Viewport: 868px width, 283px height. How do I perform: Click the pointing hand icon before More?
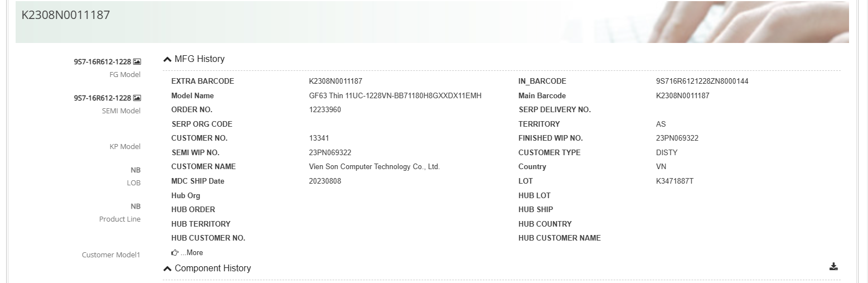point(174,253)
